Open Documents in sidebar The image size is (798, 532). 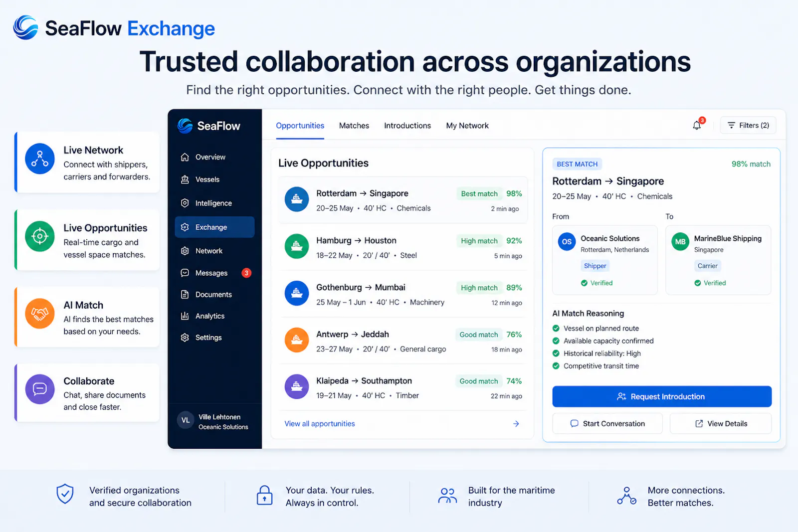214,294
